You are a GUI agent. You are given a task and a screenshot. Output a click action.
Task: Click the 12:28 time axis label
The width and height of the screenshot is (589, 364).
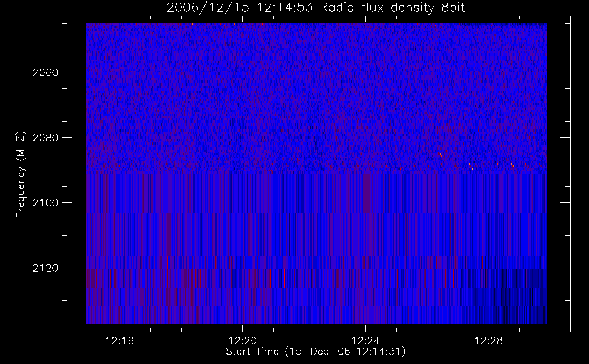489,341
